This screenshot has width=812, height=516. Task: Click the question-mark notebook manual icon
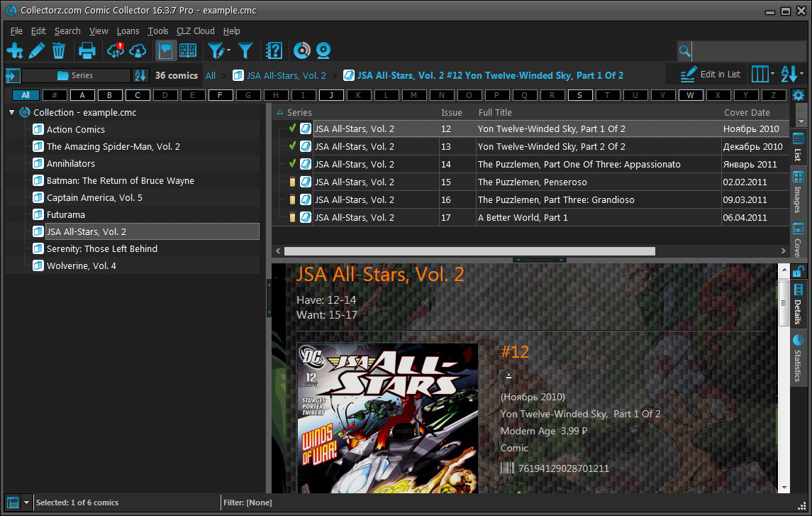tap(274, 51)
